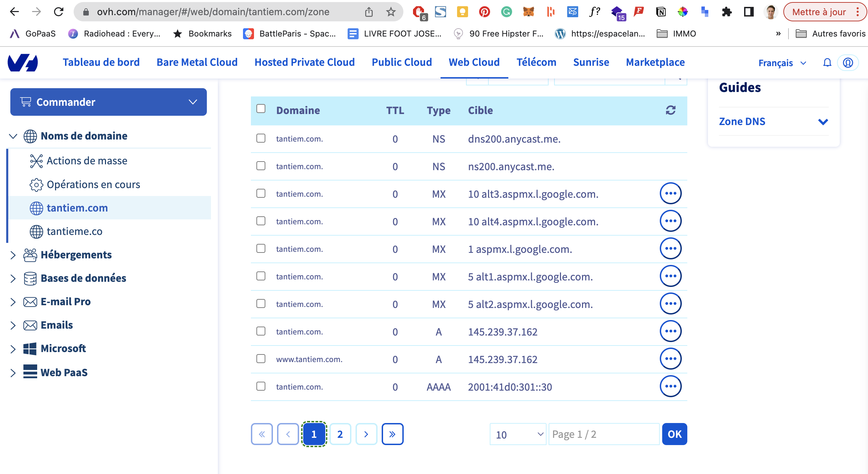Go to last page with double-arrow
Image resolution: width=868 pixels, height=474 pixels.
click(x=392, y=434)
